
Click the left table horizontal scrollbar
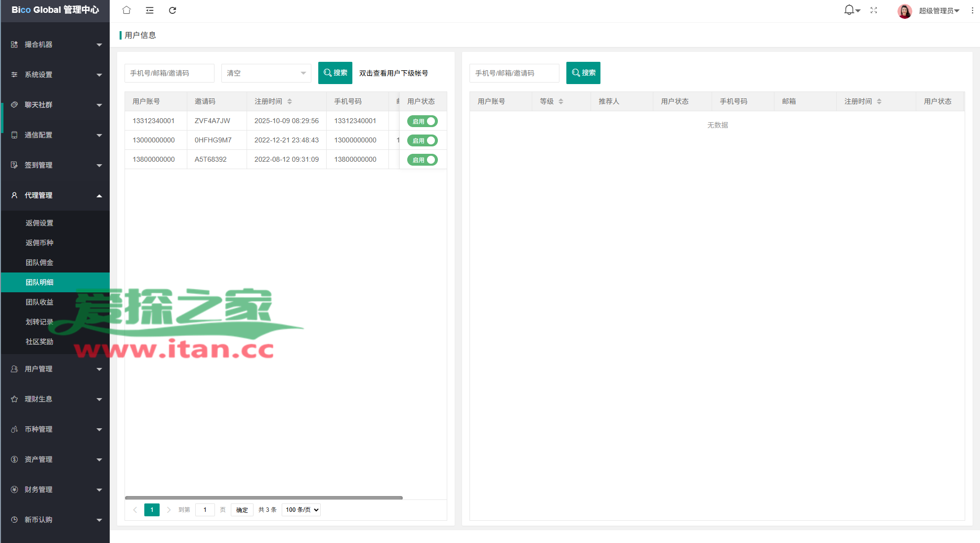pyautogui.click(x=264, y=498)
